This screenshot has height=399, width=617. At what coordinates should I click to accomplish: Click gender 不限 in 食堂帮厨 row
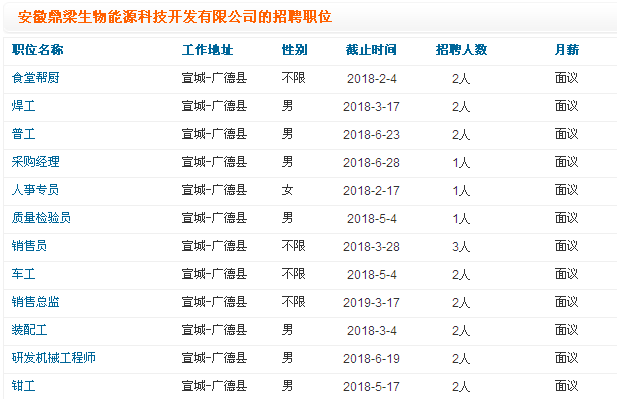(294, 78)
